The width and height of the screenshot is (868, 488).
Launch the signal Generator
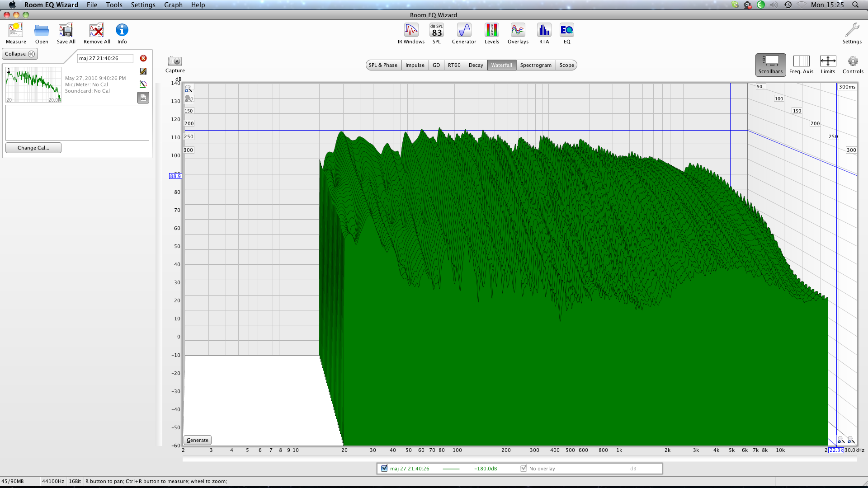click(x=464, y=31)
